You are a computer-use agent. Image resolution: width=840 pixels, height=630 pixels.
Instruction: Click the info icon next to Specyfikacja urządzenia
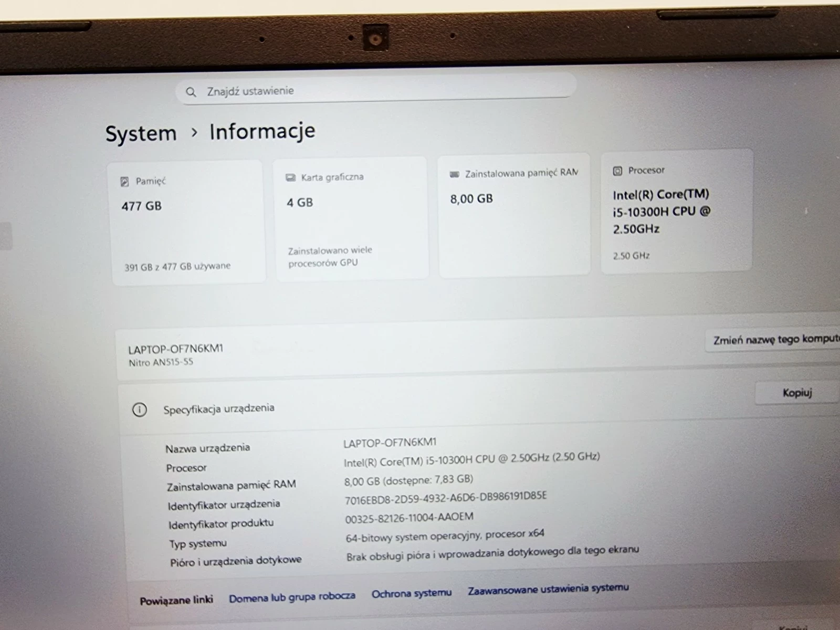139,409
